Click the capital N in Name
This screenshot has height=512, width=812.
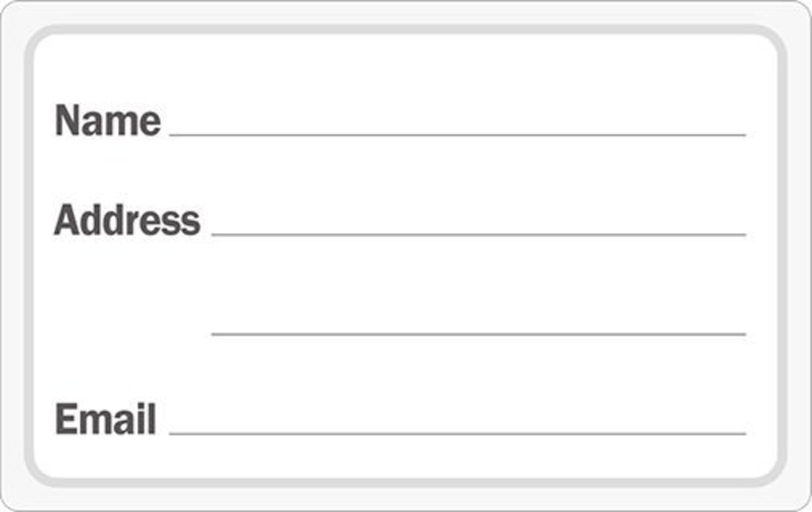click(x=67, y=120)
